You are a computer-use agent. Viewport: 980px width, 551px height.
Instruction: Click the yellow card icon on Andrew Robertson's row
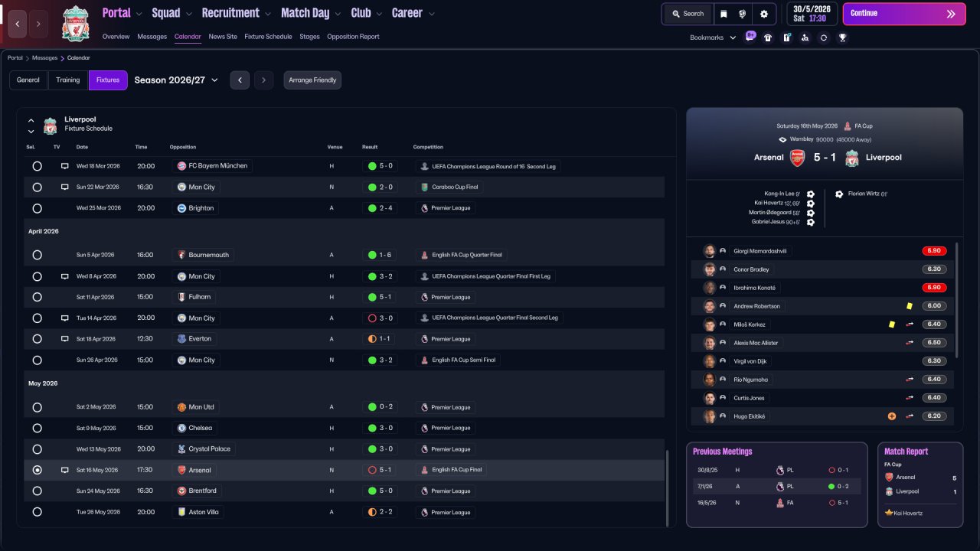909,306
